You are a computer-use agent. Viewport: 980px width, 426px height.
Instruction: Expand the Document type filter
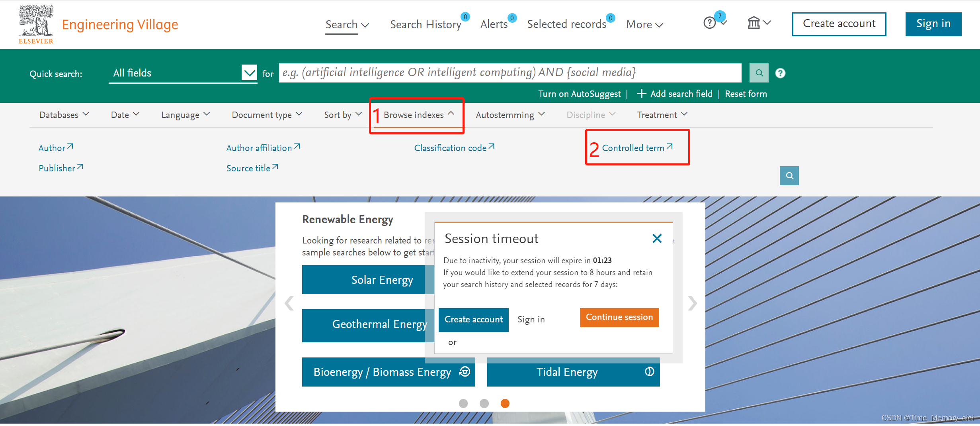(x=267, y=115)
